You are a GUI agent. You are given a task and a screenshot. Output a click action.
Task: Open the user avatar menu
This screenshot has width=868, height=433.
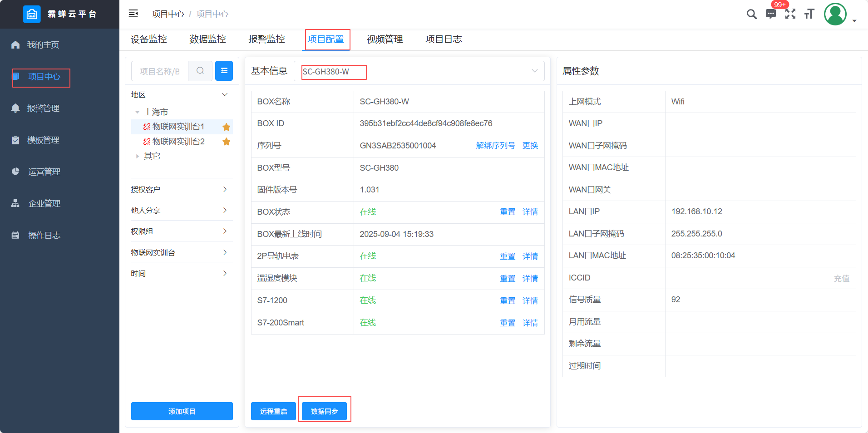835,14
